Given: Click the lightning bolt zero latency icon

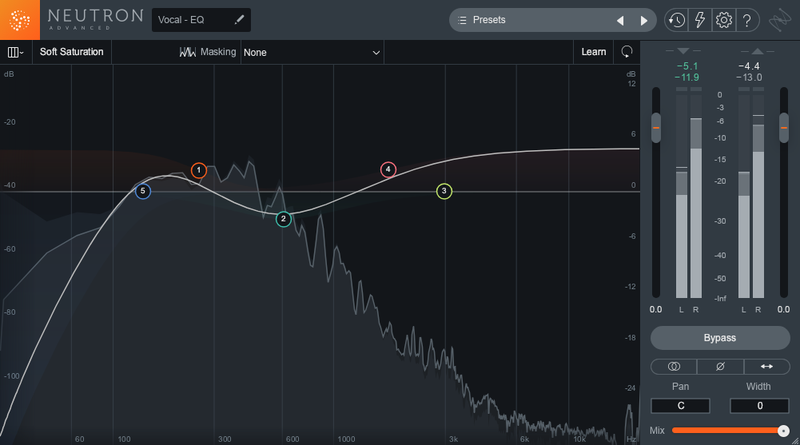Looking at the screenshot, I should click(700, 20).
